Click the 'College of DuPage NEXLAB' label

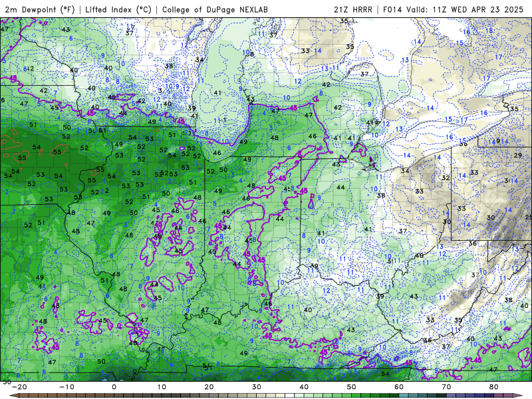(215, 9)
